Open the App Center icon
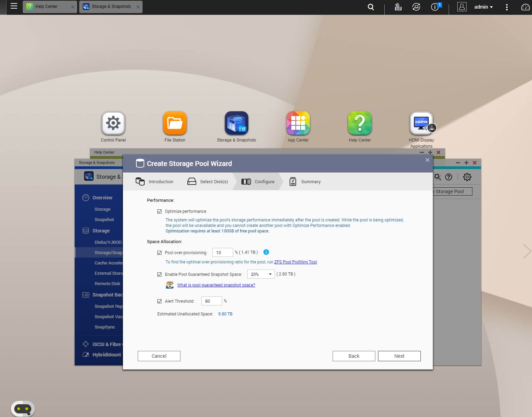 pos(298,123)
